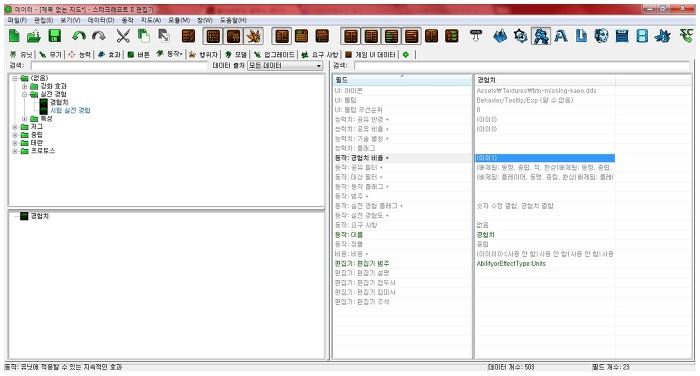700x376 pixels.
Task: Toggle the brown list view button
Action: coord(213,36)
